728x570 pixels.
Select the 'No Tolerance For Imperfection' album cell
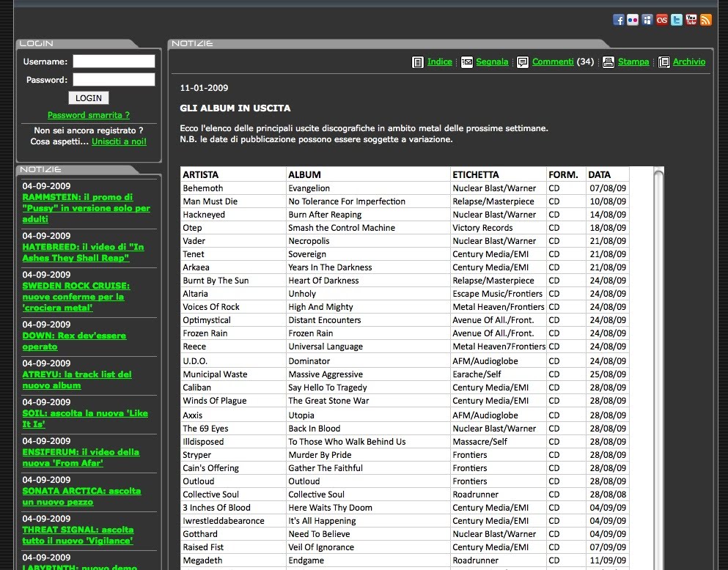pos(368,201)
